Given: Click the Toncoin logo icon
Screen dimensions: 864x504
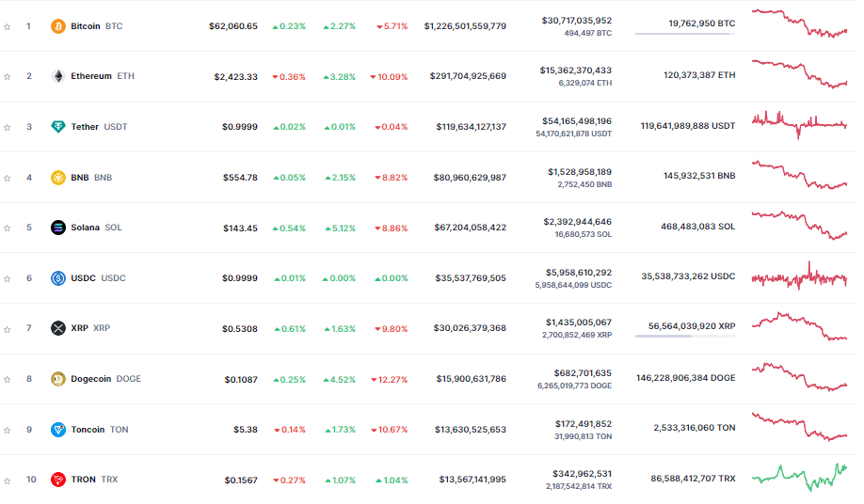Looking at the screenshot, I should (x=57, y=429).
